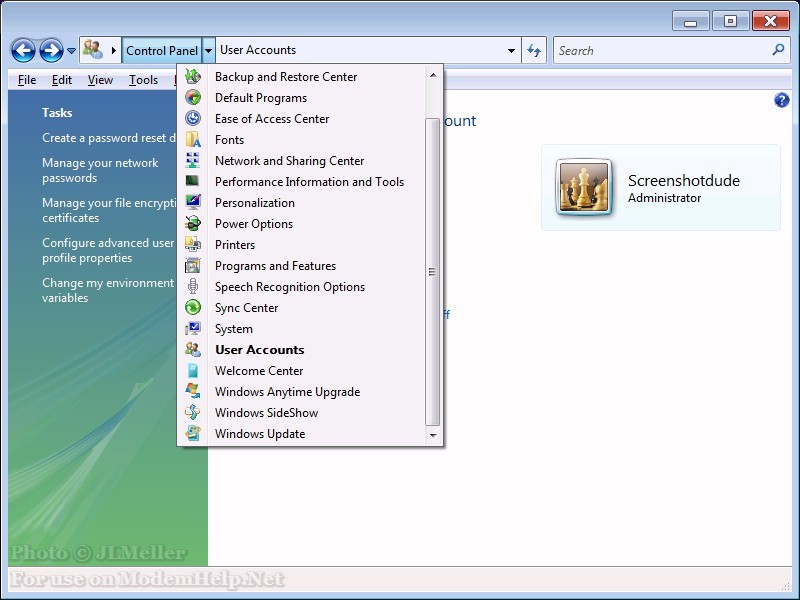Image resolution: width=800 pixels, height=600 pixels.
Task: Click the search magnifier icon
Action: pos(778,49)
